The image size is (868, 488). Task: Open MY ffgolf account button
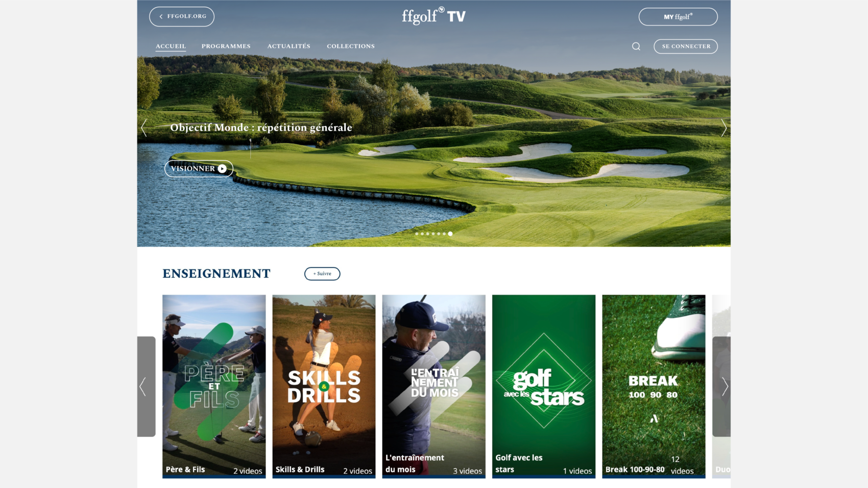[678, 16]
